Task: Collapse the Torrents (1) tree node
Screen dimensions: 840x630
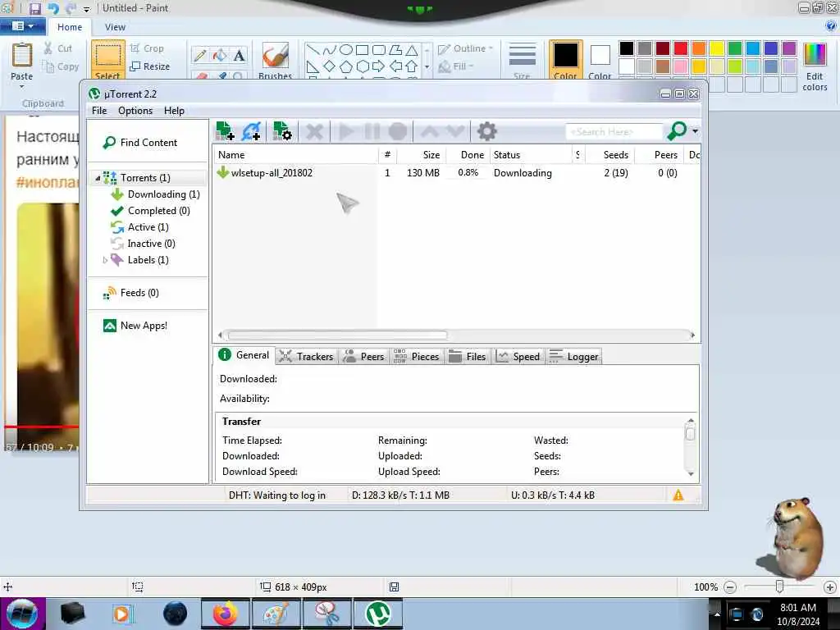Action: tap(98, 178)
